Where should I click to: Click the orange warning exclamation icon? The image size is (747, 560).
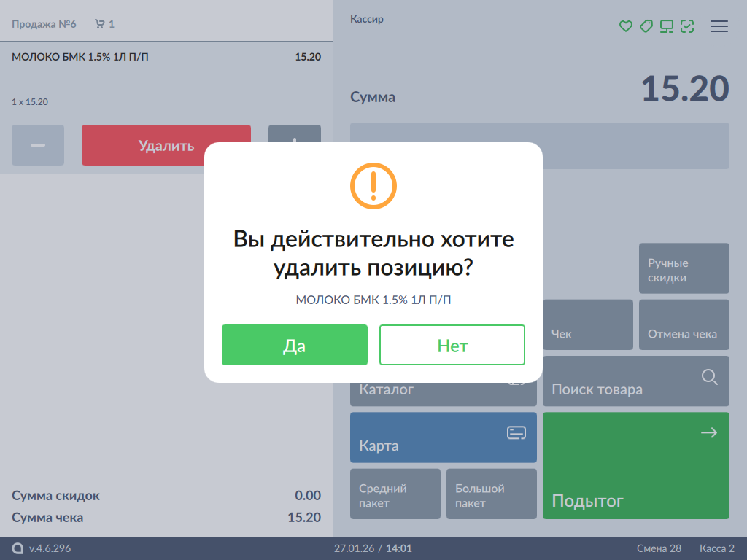pos(373,186)
